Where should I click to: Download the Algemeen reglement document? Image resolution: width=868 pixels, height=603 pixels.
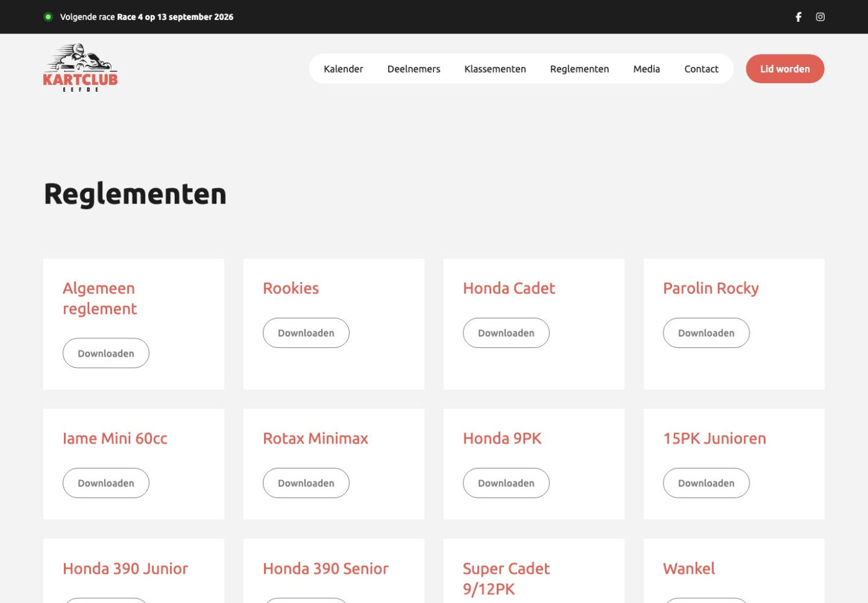click(106, 353)
